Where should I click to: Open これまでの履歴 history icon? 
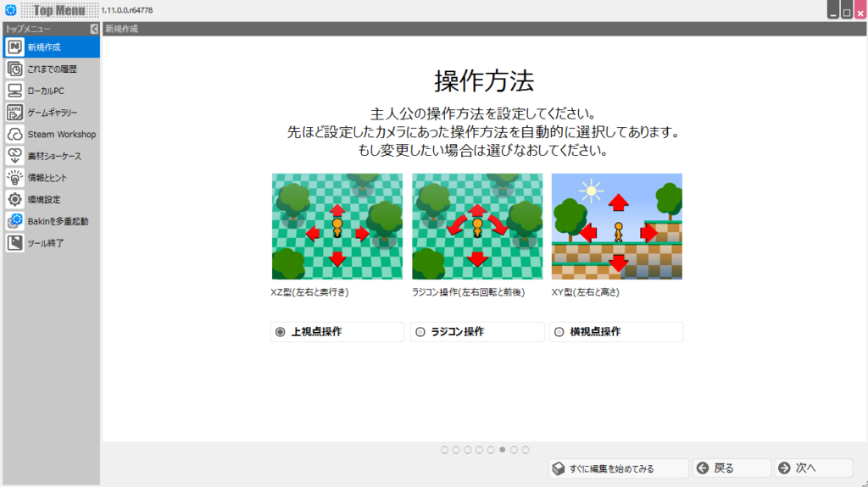coord(14,69)
